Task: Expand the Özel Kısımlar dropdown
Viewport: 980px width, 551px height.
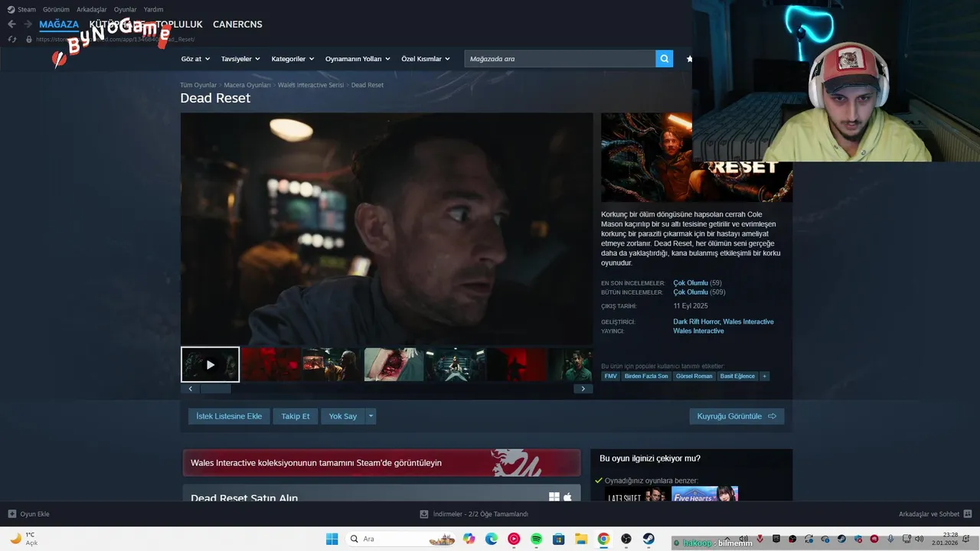Action: [426, 59]
